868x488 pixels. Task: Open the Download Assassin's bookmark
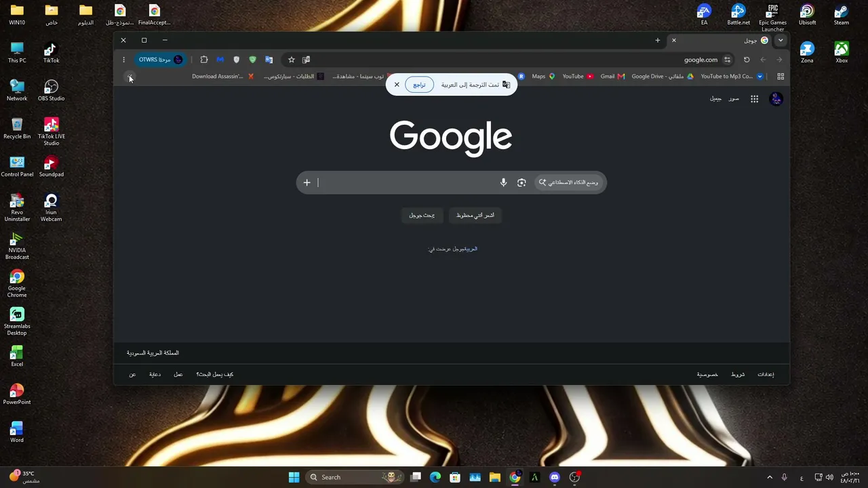pos(222,77)
